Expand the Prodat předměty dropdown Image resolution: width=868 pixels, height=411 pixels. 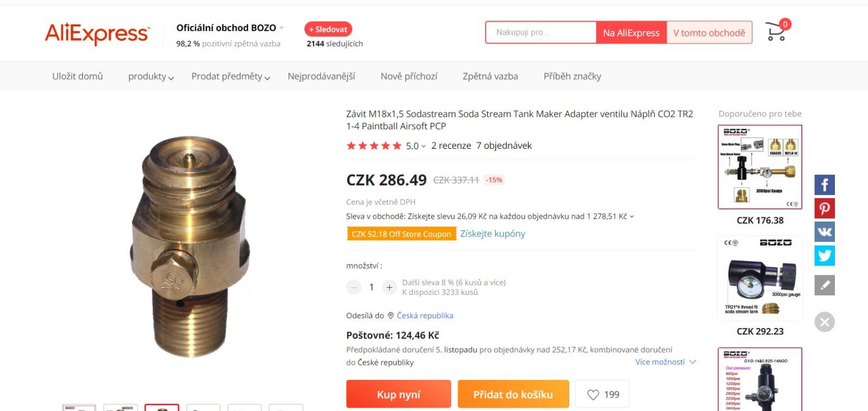click(x=231, y=77)
